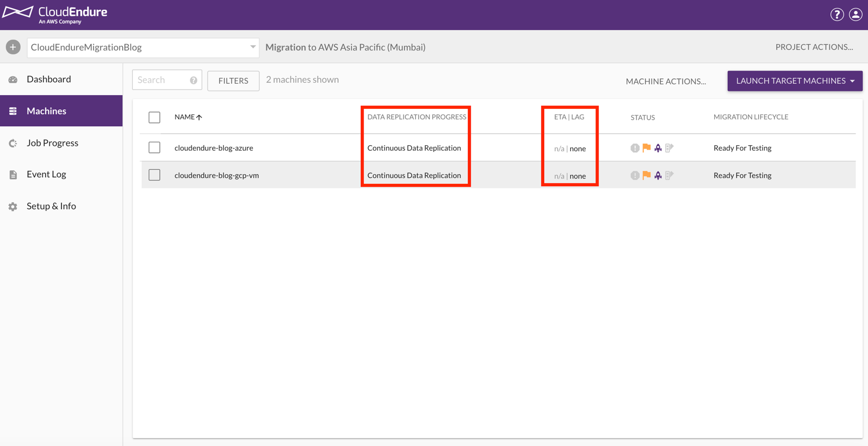
Task: Click the Job Progress icon in sidebar
Action: 13,143
